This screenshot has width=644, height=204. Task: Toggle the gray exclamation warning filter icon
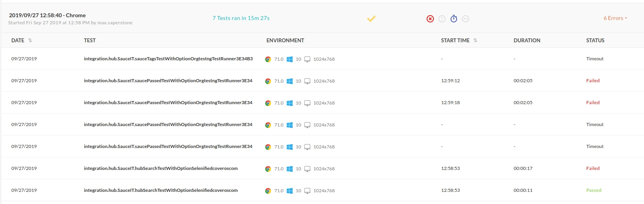pos(442,19)
